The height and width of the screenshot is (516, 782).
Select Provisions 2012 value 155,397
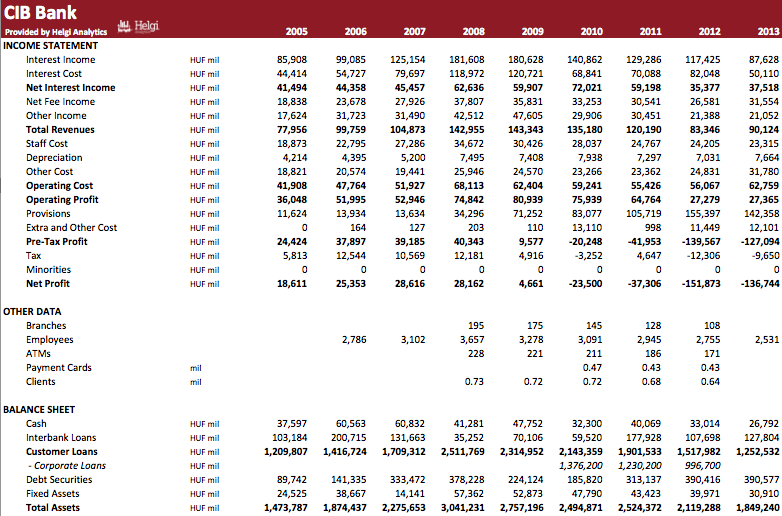coord(702,213)
